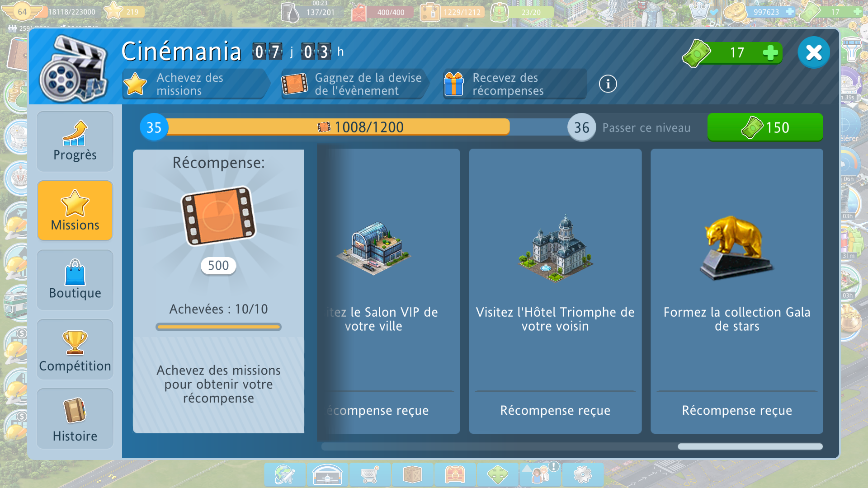The height and width of the screenshot is (488, 868).
Task: Click the star counter showing 219
Action: coord(125,11)
